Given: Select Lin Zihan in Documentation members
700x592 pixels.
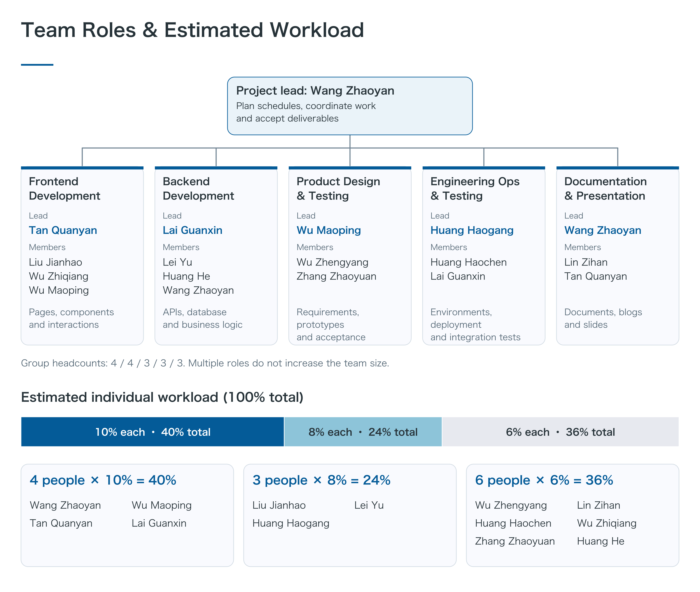Looking at the screenshot, I should (586, 262).
